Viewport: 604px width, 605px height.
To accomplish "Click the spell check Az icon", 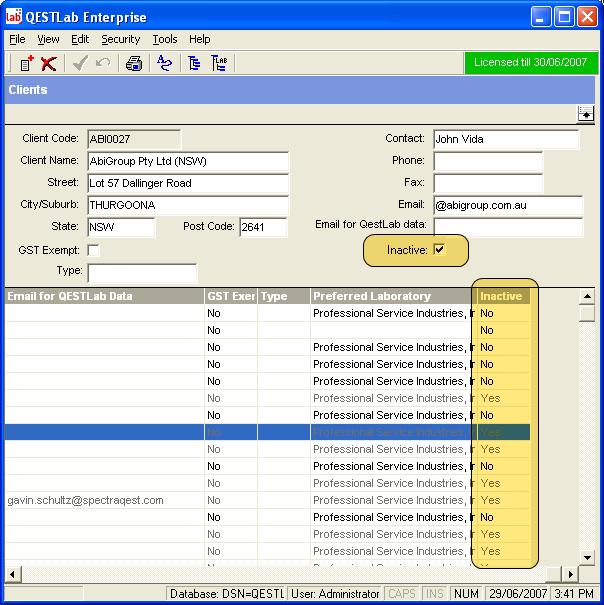I will pyautogui.click(x=164, y=64).
